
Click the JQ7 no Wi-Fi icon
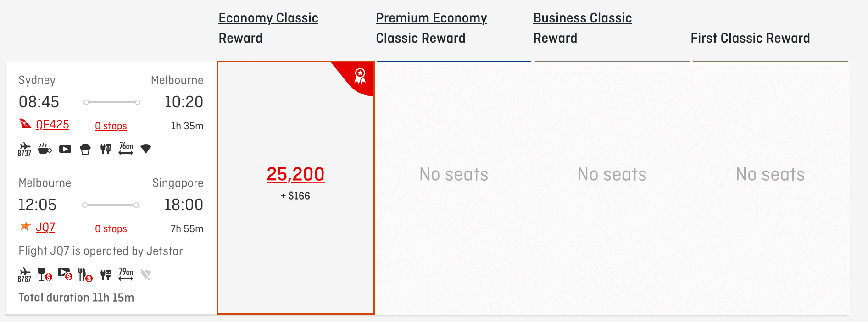146,274
